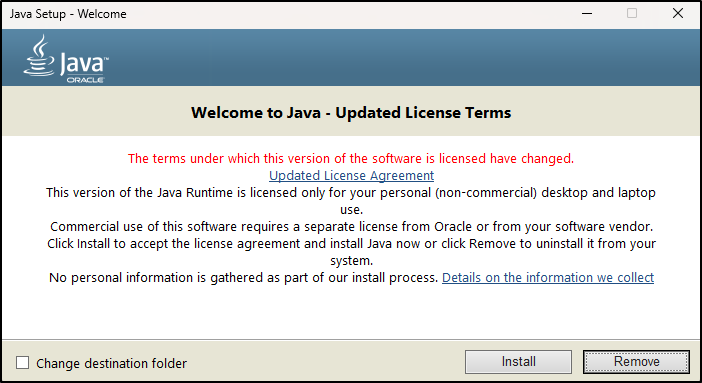
Task: Click the Java coffee cup logo
Action: click(40, 55)
